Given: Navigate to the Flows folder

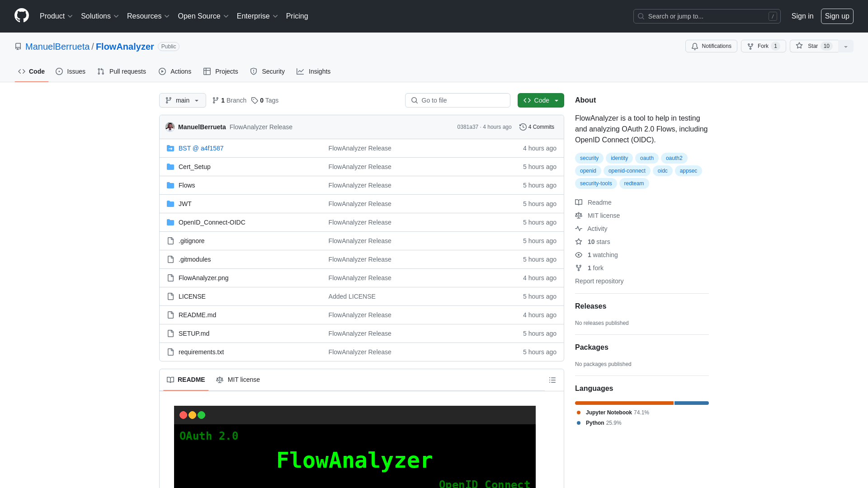Looking at the screenshot, I should (187, 185).
